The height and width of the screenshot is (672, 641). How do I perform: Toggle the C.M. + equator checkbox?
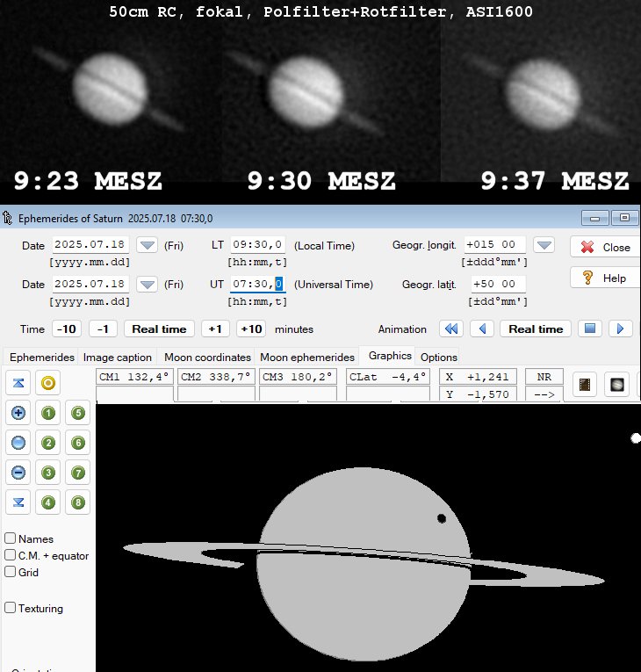click(x=11, y=555)
